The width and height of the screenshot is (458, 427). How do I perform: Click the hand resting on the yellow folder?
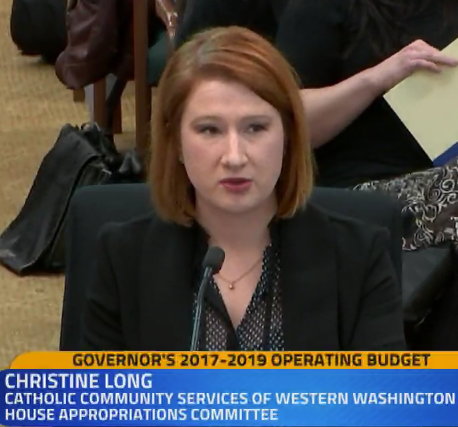coord(422,56)
